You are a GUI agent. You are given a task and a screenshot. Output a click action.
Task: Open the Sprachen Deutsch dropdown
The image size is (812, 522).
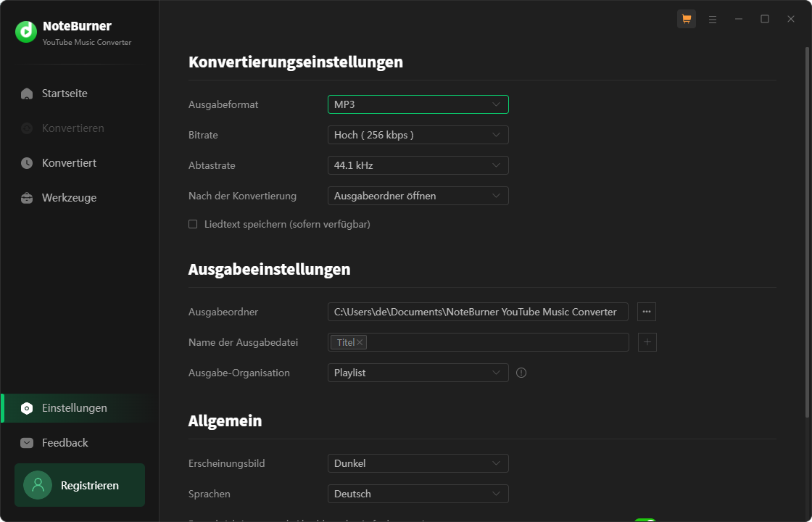(418, 494)
